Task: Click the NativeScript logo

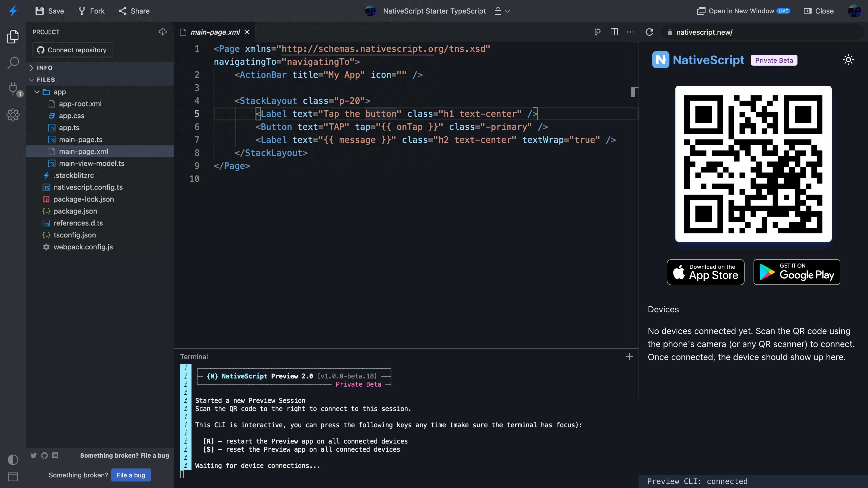Action: coord(698,60)
